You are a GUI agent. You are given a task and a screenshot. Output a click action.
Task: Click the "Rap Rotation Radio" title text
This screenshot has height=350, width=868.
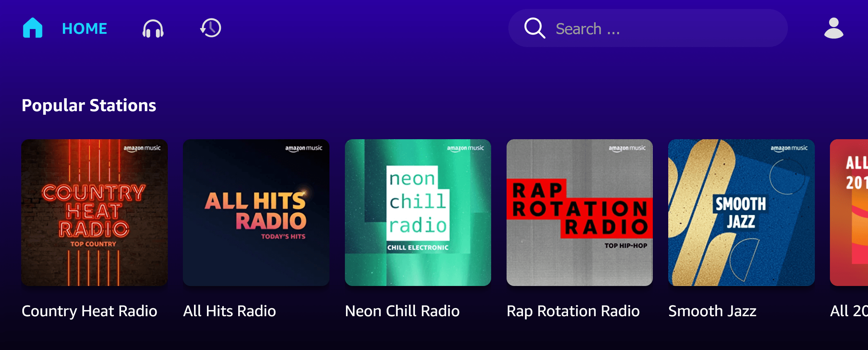coord(573,311)
